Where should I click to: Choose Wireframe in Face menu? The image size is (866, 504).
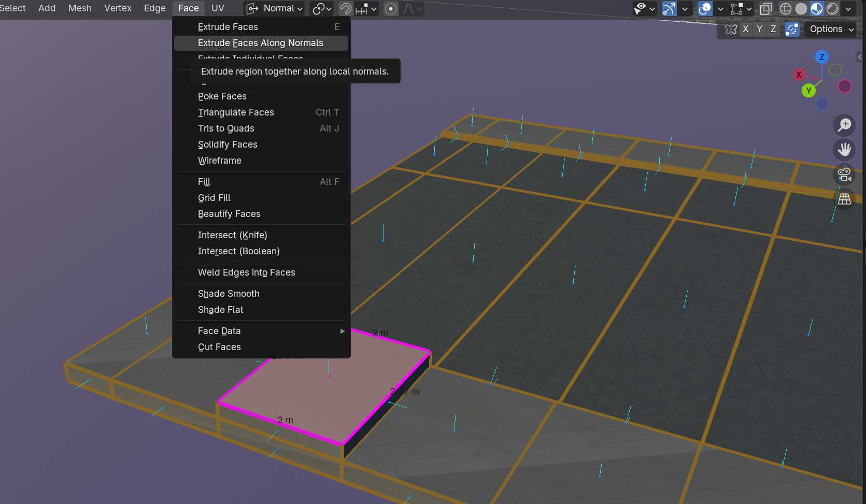pyautogui.click(x=261, y=161)
